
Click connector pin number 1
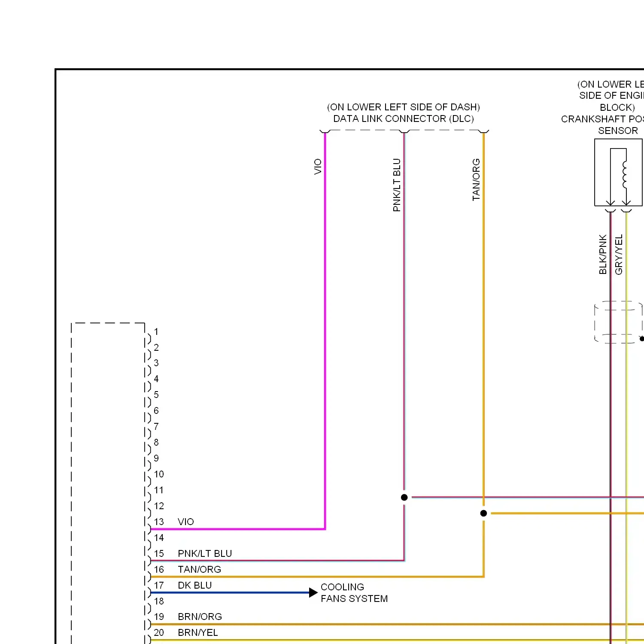point(156,331)
